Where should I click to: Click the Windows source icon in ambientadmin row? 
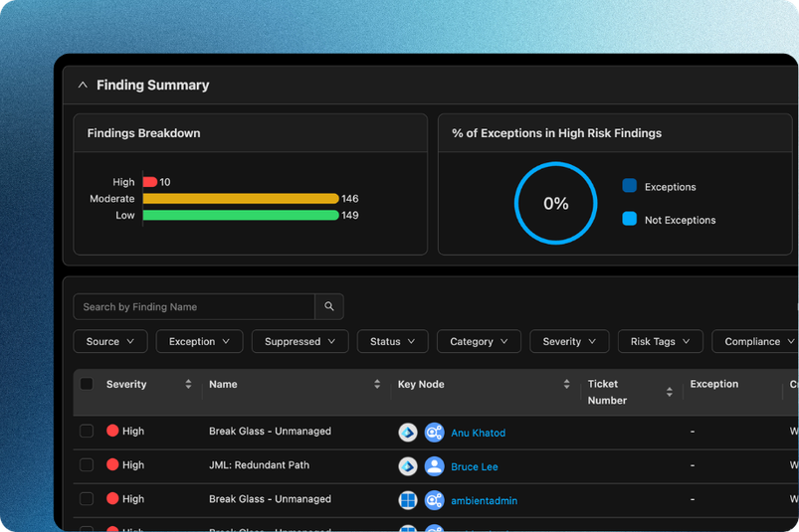coord(408,500)
